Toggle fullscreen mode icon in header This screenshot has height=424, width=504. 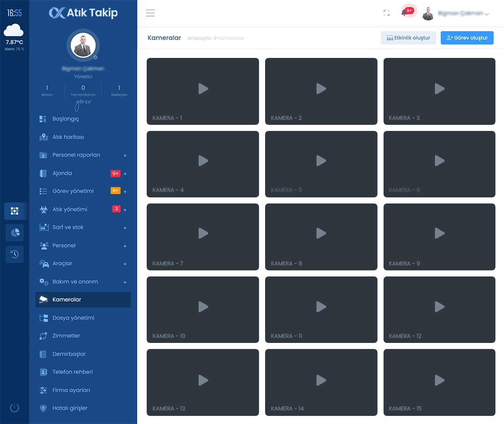click(387, 13)
